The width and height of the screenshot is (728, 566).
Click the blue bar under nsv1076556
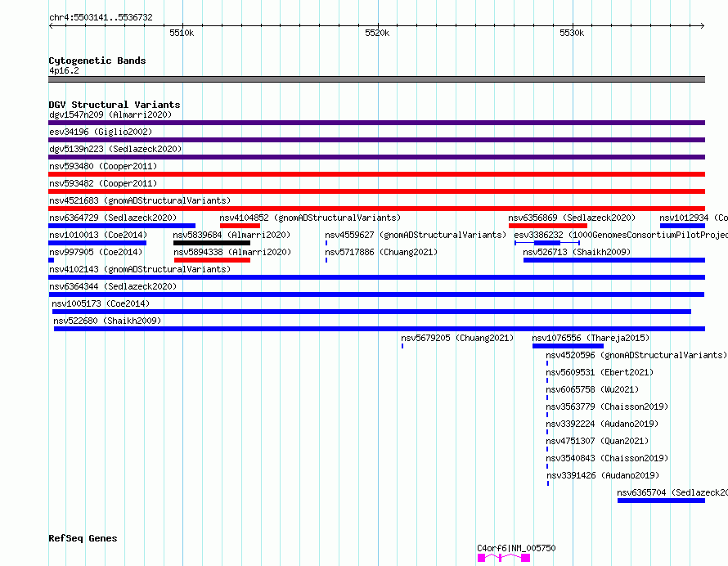click(x=568, y=346)
